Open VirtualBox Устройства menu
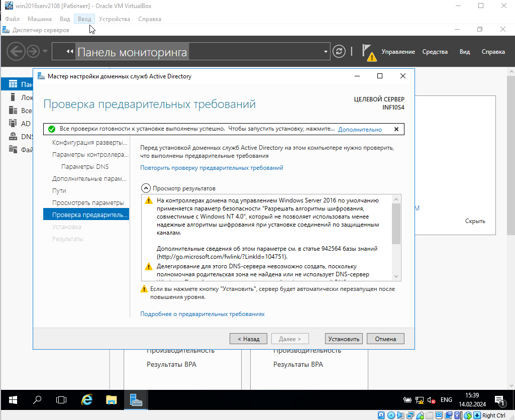 pos(114,19)
